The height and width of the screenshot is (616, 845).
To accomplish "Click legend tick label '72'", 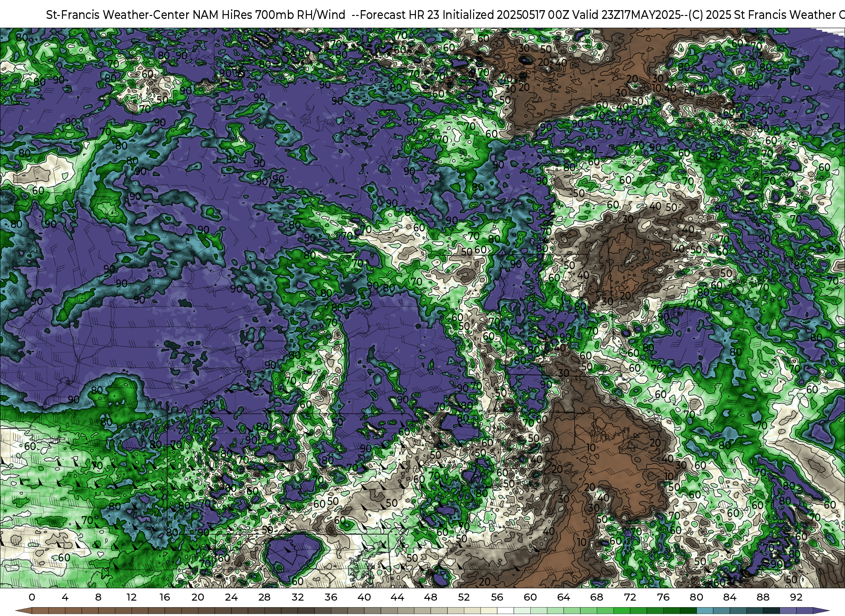I will (x=630, y=598).
